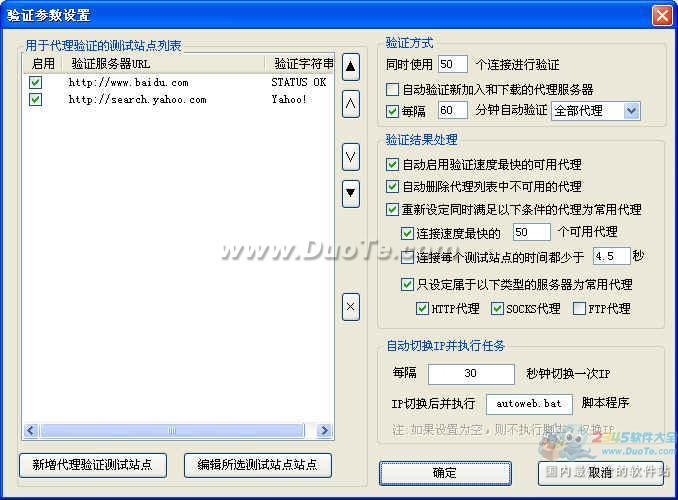
Task: Enable 自动验证新加入和下载的代理服务器 checkbox
Action: tap(392, 90)
